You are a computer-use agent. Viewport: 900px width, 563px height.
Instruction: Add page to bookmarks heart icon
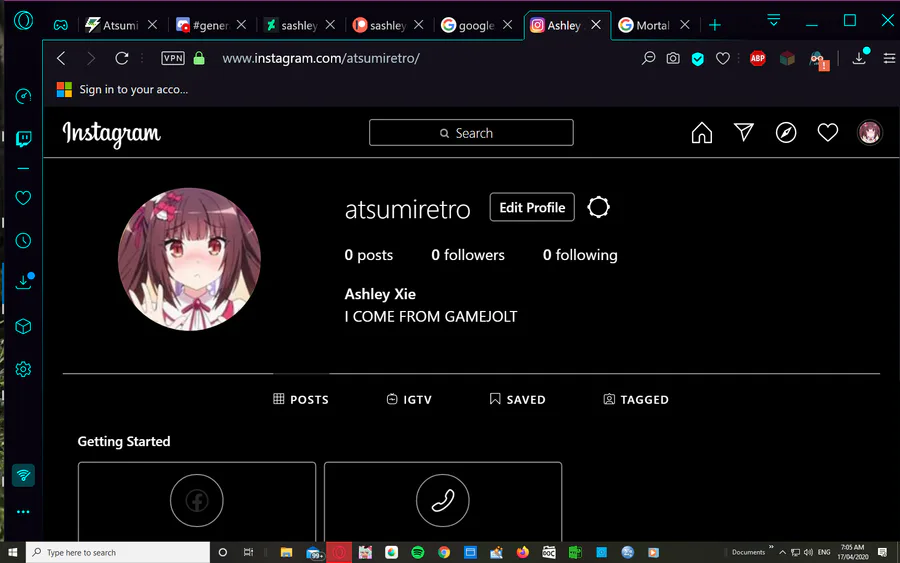click(723, 58)
